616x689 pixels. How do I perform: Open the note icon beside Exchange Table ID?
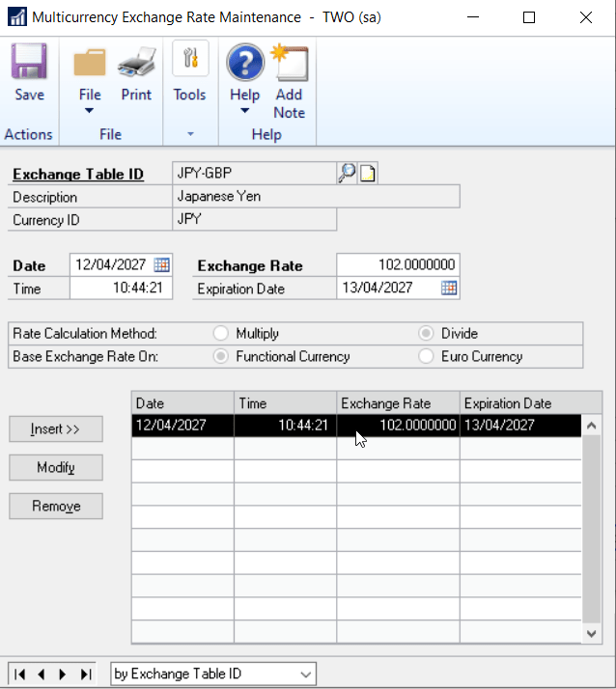368,174
